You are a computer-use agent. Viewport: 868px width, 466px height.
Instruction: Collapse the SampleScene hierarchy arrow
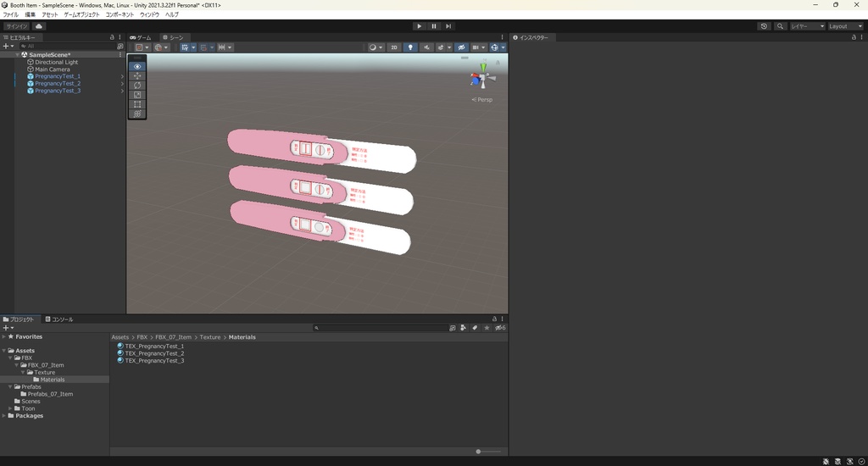point(17,55)
